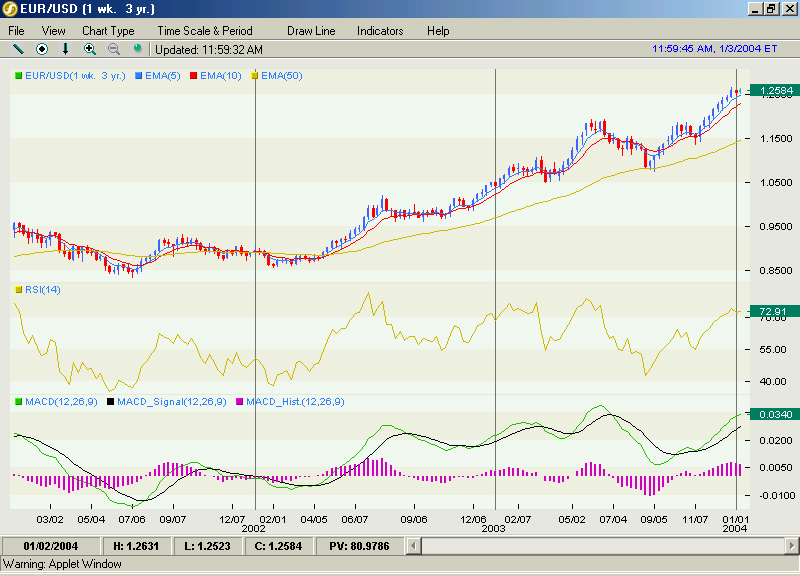Select the MACD(12,26,9) legend label

(61, 402)
